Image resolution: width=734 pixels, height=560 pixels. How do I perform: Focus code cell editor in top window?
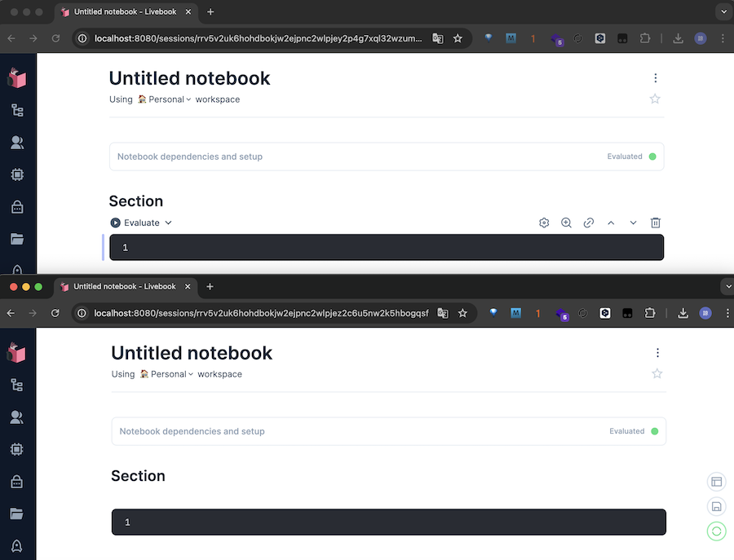[387, 248]
